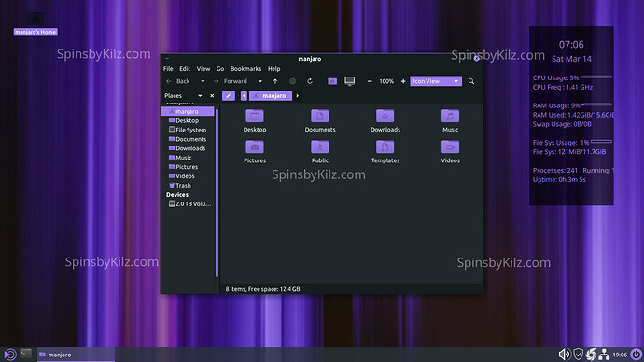This screenshot has height=362, width=644.
Task: Open the Go menu
Action: pyautogui.click(x=220, y=68)
